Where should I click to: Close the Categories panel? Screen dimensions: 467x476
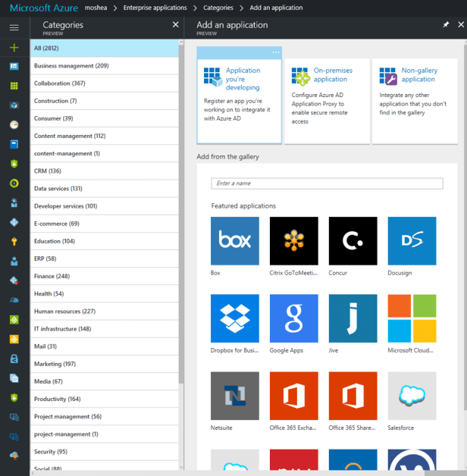tap(176, 25)
